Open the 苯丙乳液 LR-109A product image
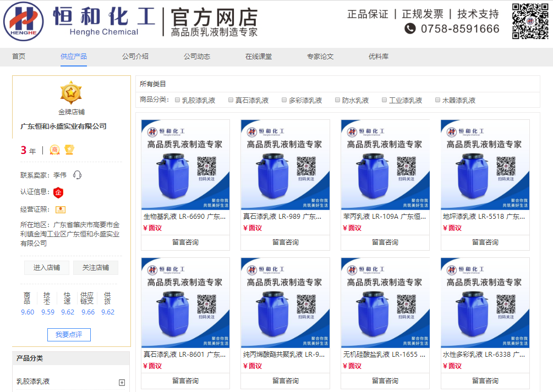The width and height of the screenshot is (553, 392). click(x=385, y=165)
